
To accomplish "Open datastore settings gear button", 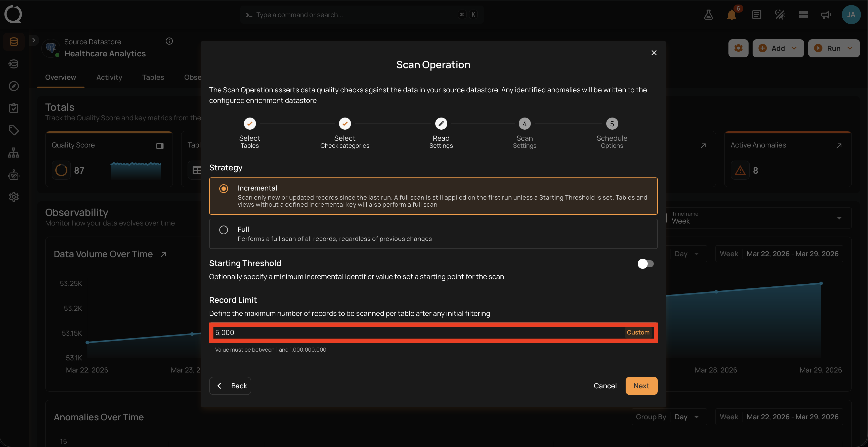I will pyautogui.click(x=738, y=48).
